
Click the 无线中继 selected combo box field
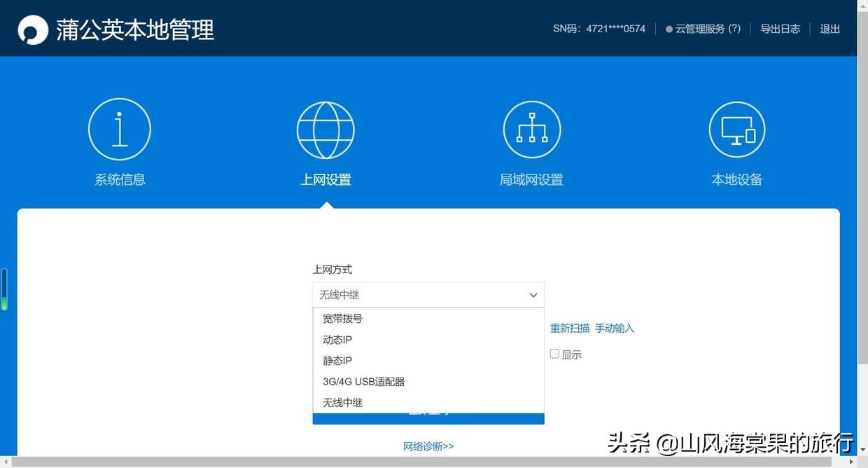point(428,295)
